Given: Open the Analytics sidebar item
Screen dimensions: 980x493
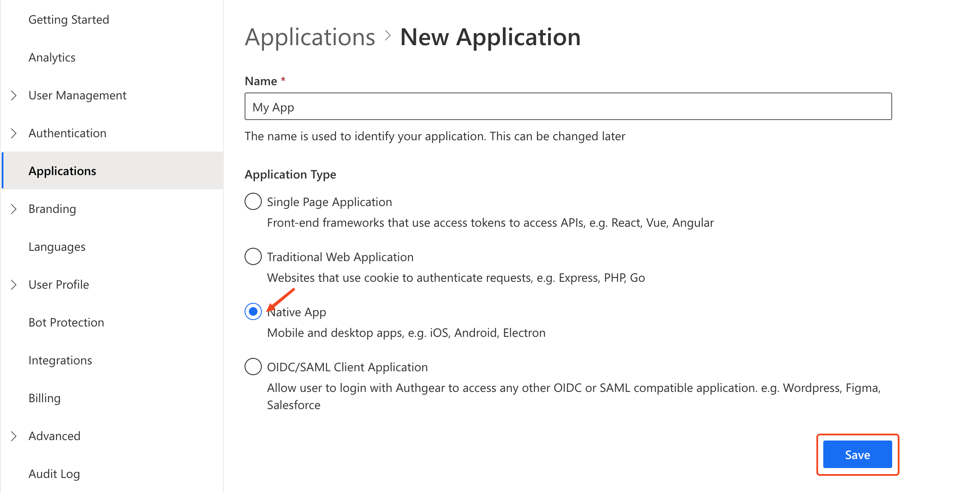Looking at the screenshot, I should [x=52, y=58].
